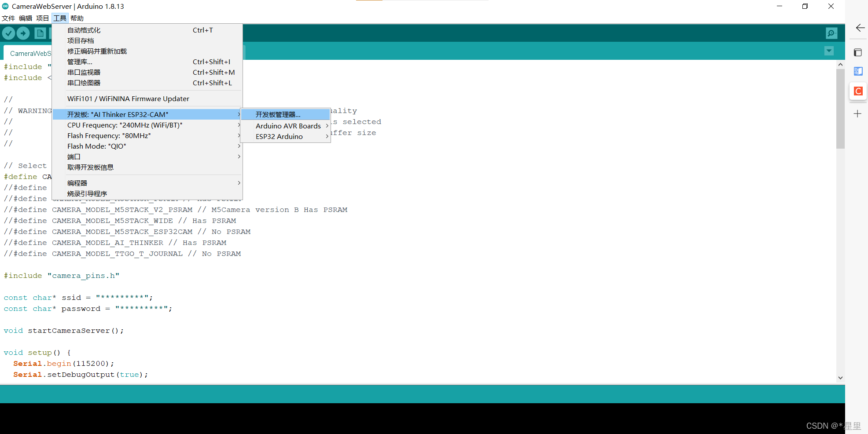The image size is (868, 434).
Task: Click the CAMERA_MODEL_AI_THINKER define line
Action: [x=115, y=243]
